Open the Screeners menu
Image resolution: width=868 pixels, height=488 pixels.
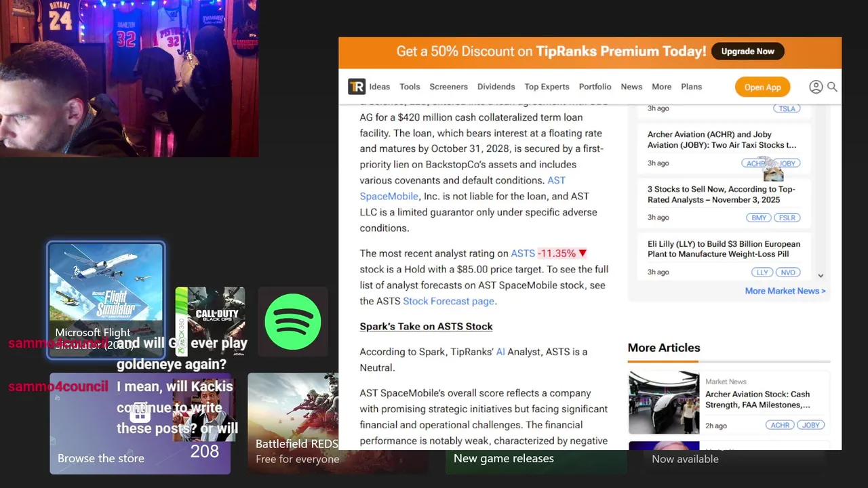click(x=448, y=87)
